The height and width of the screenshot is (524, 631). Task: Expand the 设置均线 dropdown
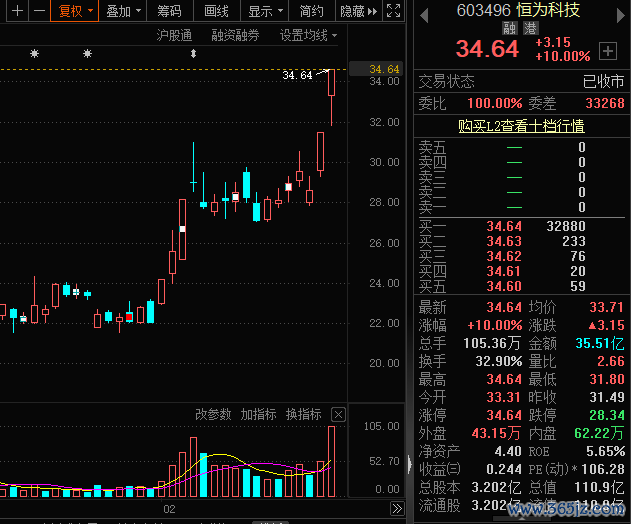click(x=308, y=35)
